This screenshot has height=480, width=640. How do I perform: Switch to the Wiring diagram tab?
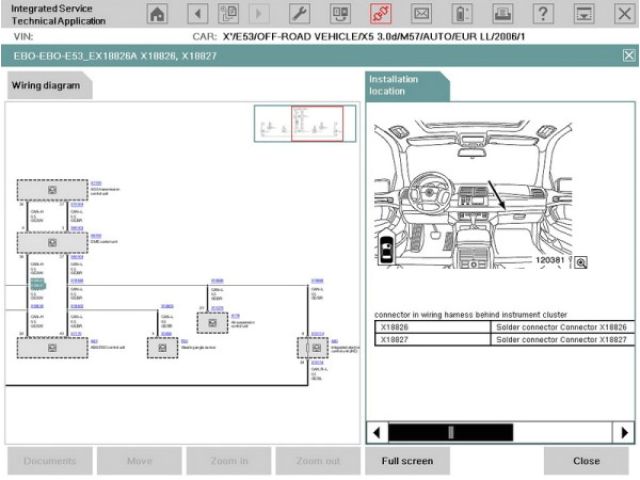46,86
